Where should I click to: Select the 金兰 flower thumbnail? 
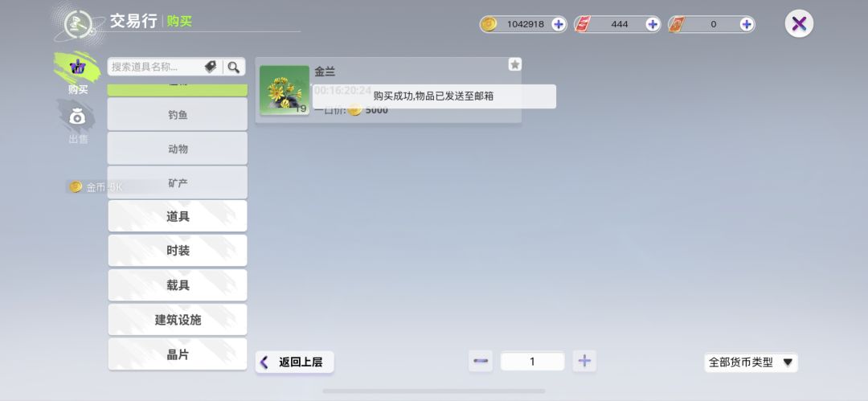285,90
